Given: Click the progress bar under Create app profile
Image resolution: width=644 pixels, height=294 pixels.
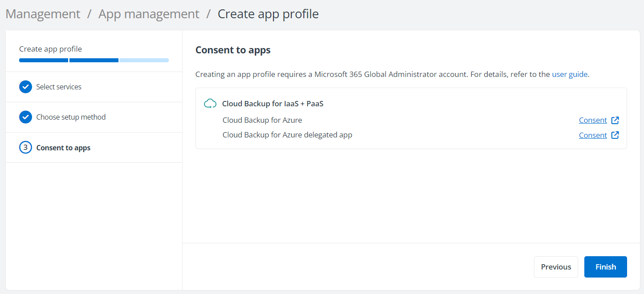Looking at the screenshot, I should [x=94, y=60].
